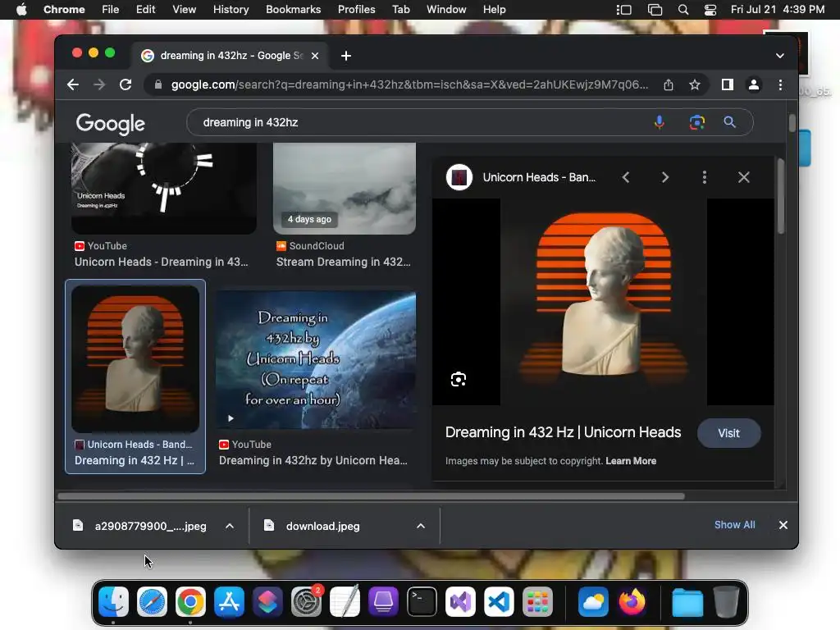Open the Bookmarks menu
The image size is (840, 630).
point(293,10)
